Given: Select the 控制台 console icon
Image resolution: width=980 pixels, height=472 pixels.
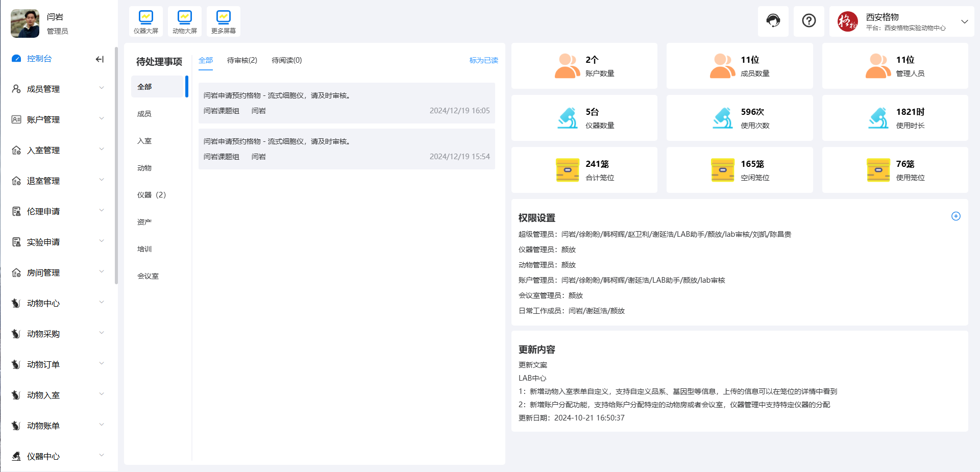Looking at the screenshot, I should tap(15, 59).
